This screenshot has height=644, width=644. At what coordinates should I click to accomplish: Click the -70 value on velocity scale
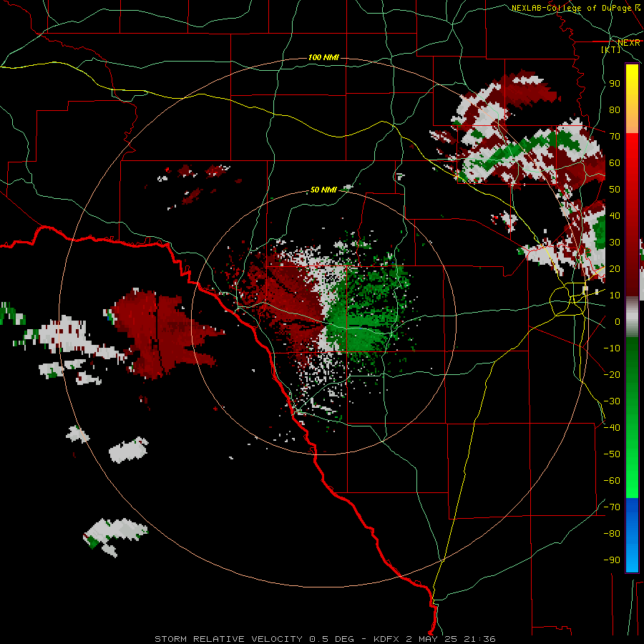pyautogui.click(x=612, y=507)
